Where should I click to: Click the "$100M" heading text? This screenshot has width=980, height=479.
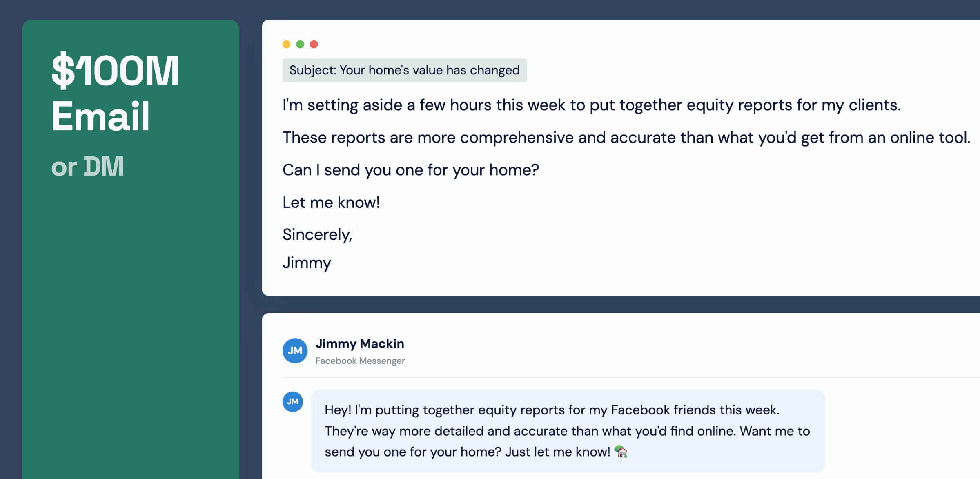[115, 70]
